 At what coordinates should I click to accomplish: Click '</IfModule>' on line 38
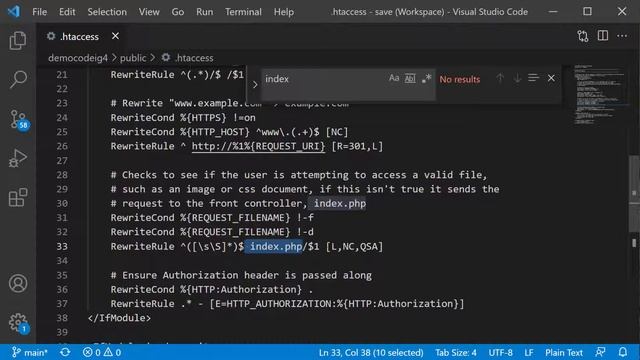pyautogui.click(x=119, y=318)
